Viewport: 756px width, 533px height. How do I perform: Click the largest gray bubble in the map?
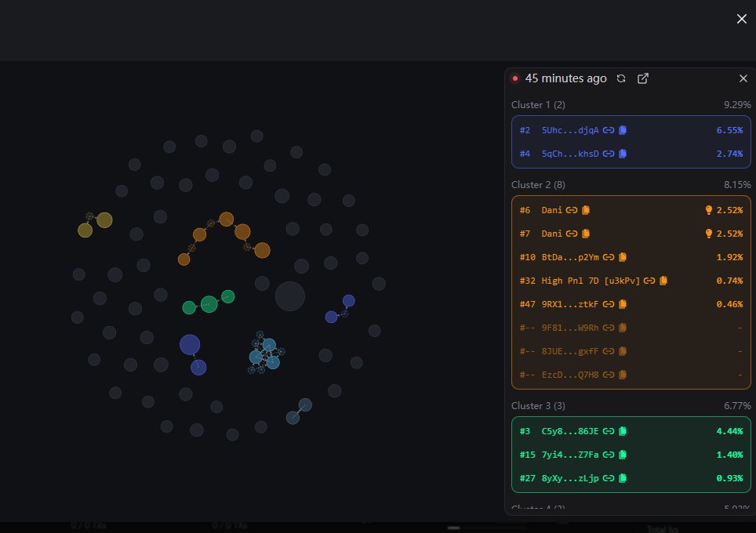point(290,296)
